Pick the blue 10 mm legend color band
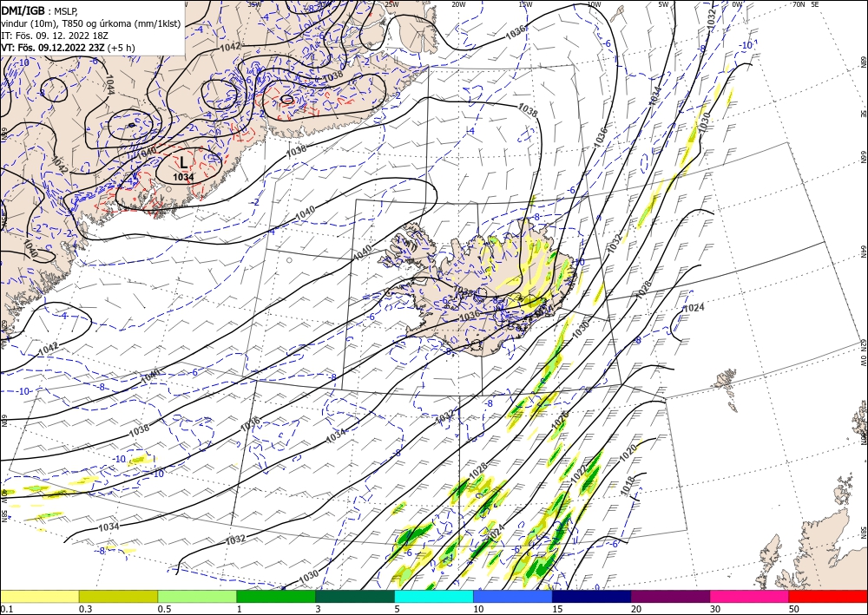This screenshot has height=615, width=868. pyautogui.click(x=513, y=596)
